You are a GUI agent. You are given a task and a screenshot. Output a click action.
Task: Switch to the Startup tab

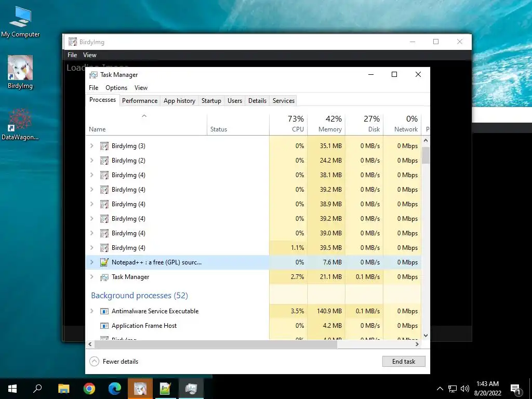click(211, 101)
